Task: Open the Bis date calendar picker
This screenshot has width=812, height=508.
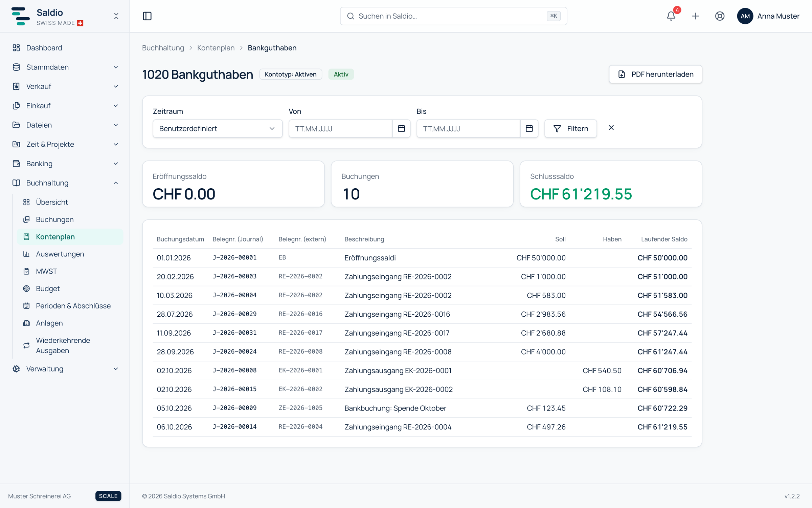Action: click(529, 128)
